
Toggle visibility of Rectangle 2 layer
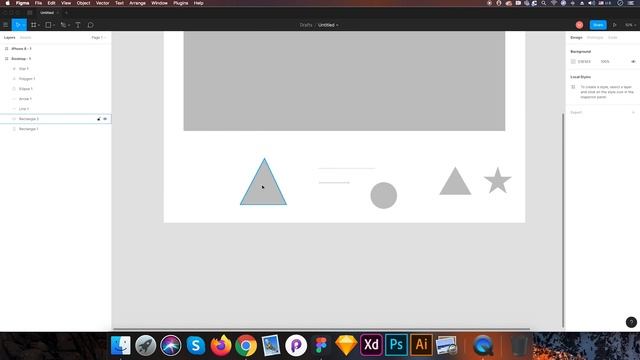coord(105,119)
